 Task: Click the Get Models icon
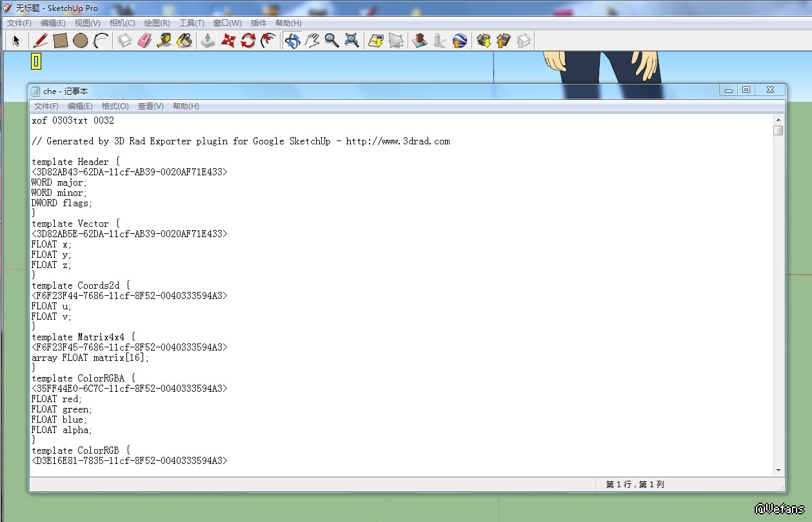(484, 41)
